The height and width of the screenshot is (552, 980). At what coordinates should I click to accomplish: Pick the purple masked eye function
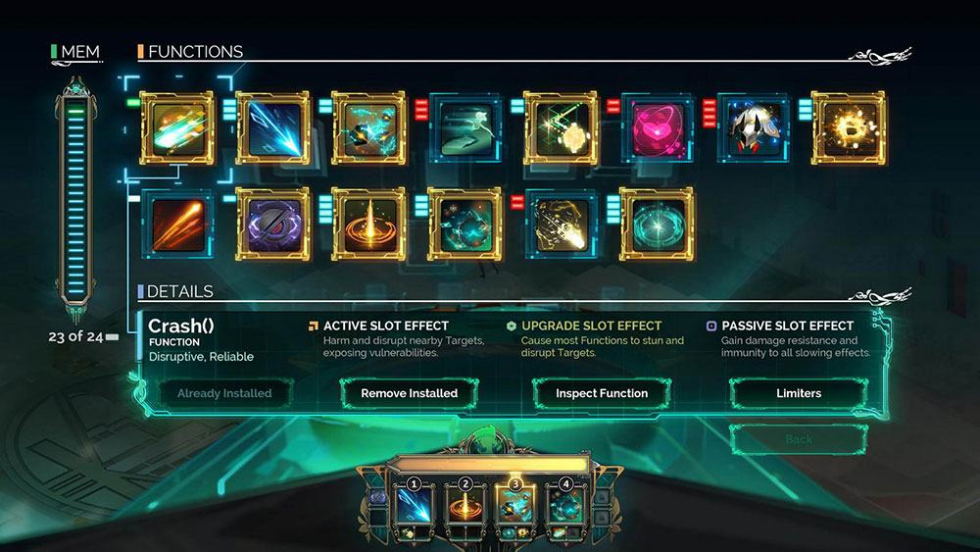[273, 225]
